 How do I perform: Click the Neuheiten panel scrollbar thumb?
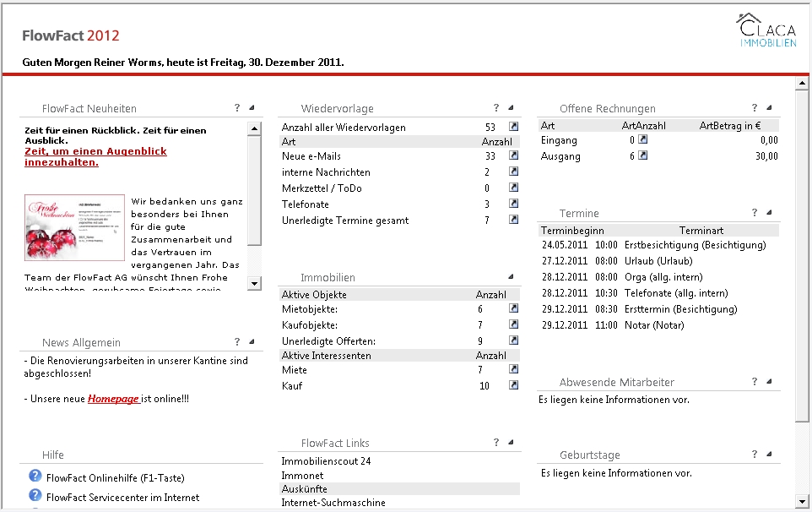(x=254, y=190)
